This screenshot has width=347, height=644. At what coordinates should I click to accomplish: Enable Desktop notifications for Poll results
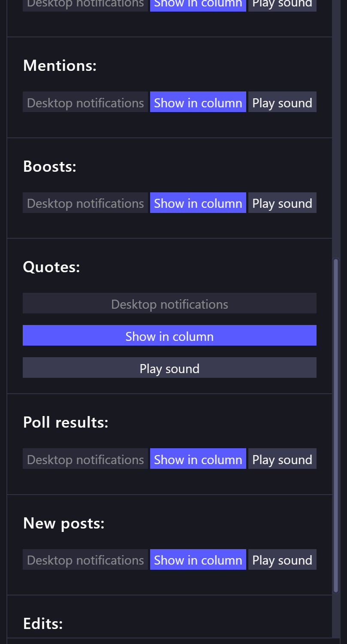coord(85,459)
